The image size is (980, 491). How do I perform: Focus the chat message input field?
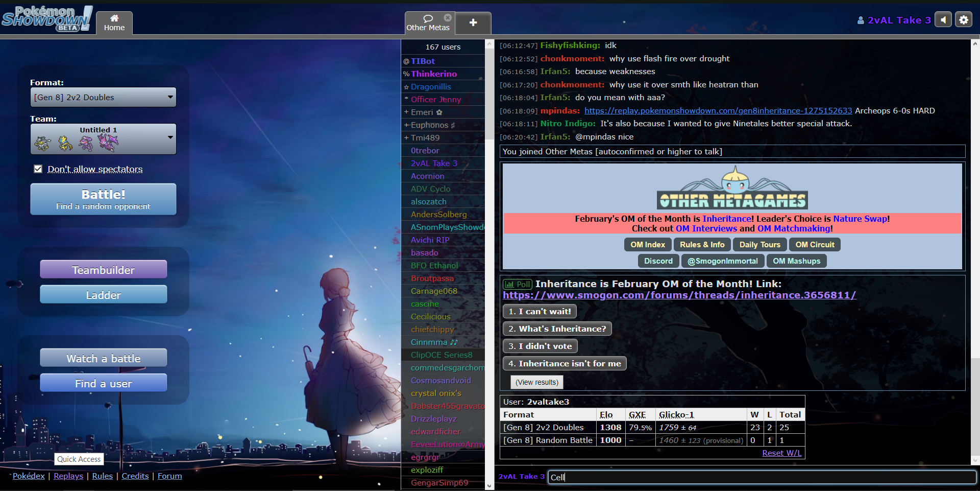[761, 477]
